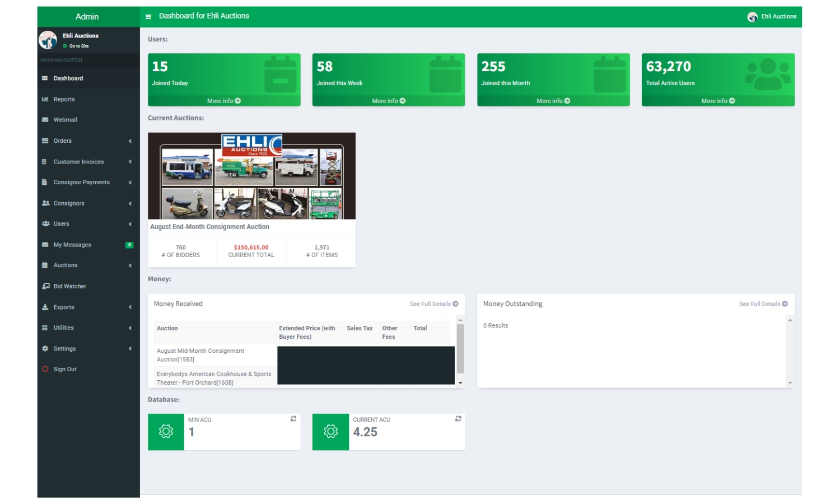Click the MIN ACU gear icon tile
The image size is (840, 504).
coord(166,432)
